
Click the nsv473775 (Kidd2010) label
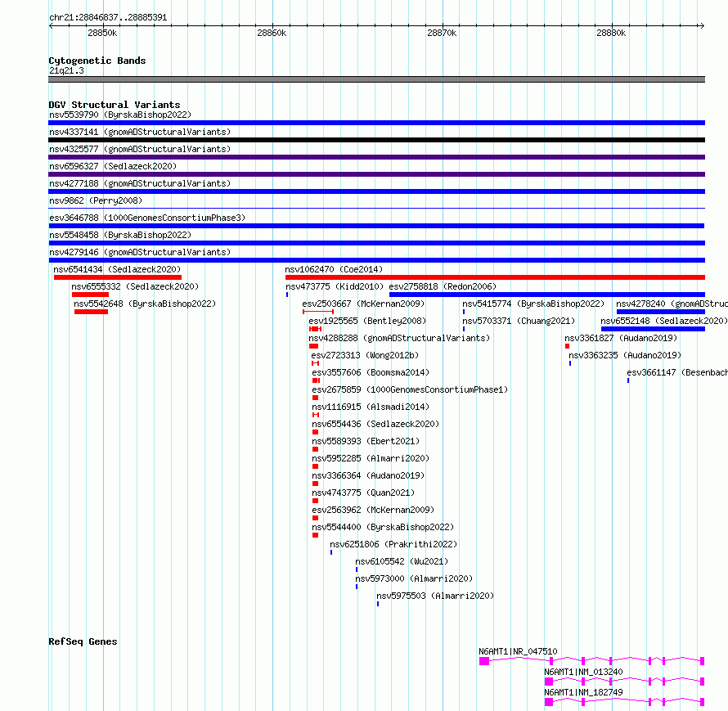click(x=335, y=286)
